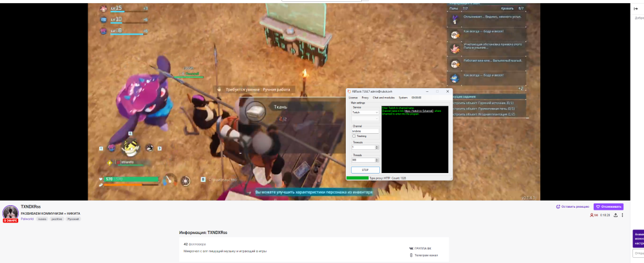Click the share icon below the stream

pyautogui.click(x=615, y=215)
